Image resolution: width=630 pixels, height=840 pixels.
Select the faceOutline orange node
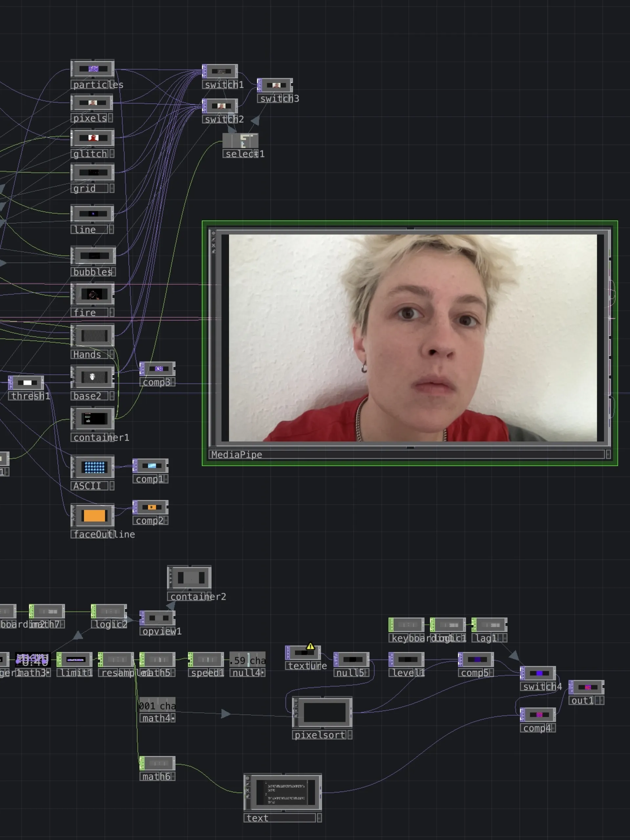coord(94,515)
